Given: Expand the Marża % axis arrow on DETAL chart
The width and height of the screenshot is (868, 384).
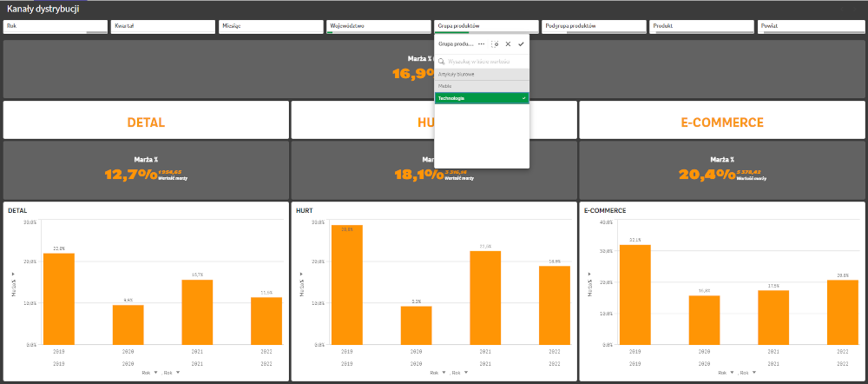Looking at the screenshot, I should [x=13, y=273].
